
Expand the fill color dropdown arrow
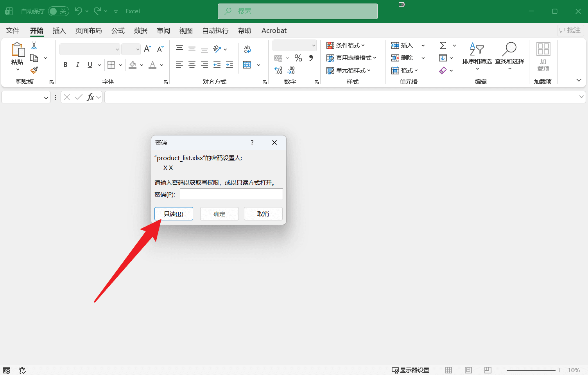142,65
